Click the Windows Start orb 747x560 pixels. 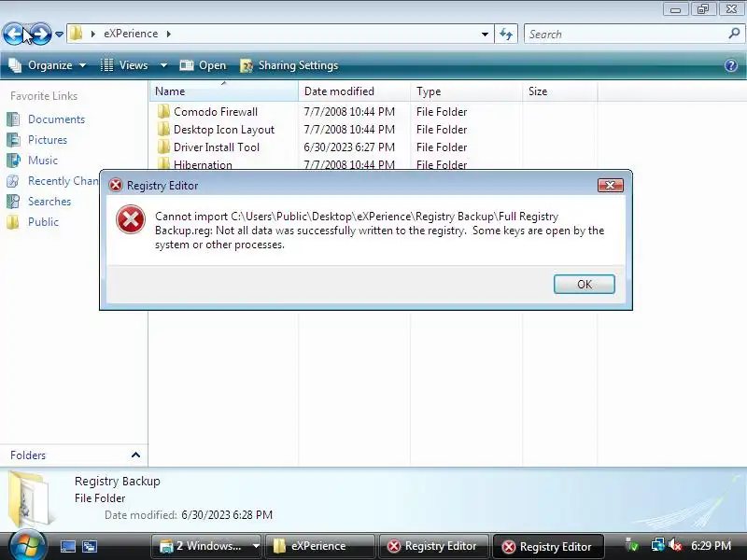[x=28, y=545]
